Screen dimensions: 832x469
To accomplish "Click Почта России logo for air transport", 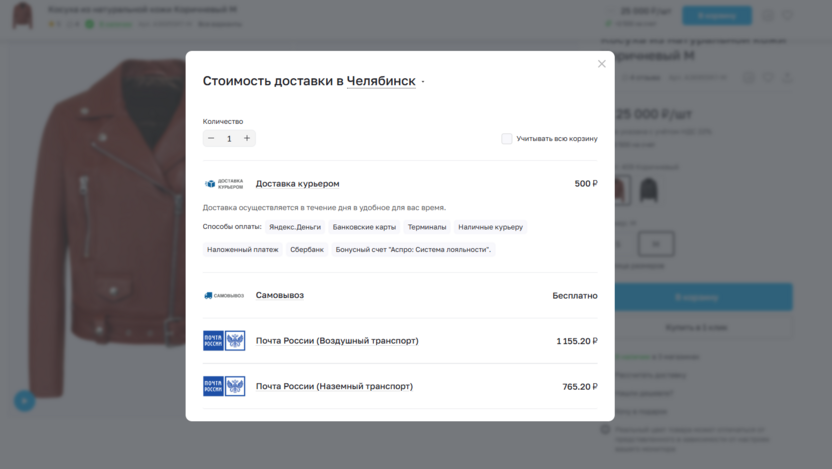I will click(224, 341).
